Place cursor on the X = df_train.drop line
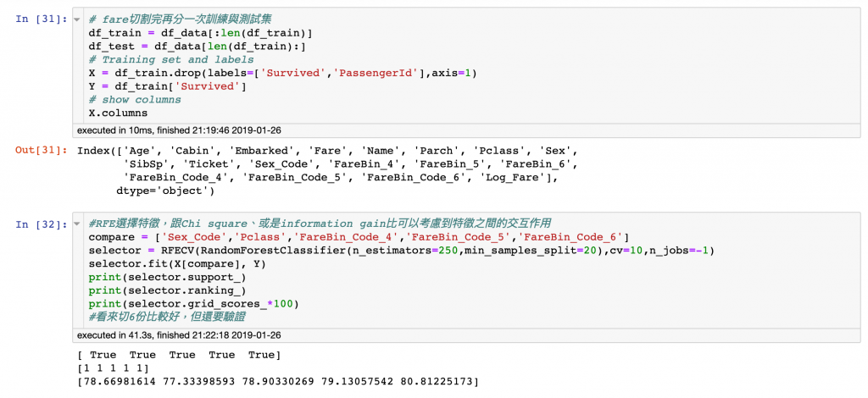This screenshot has width=868, height=398. 282,74
